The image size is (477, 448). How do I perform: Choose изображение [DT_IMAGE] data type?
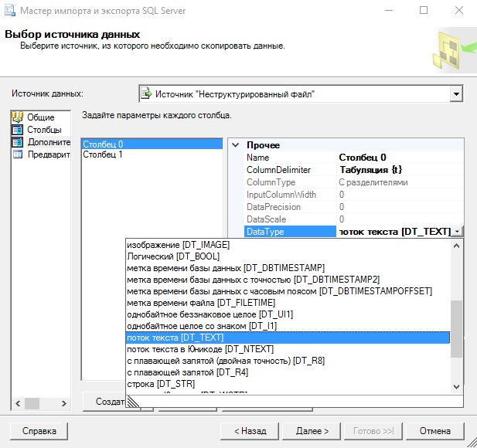coord(288,245)
